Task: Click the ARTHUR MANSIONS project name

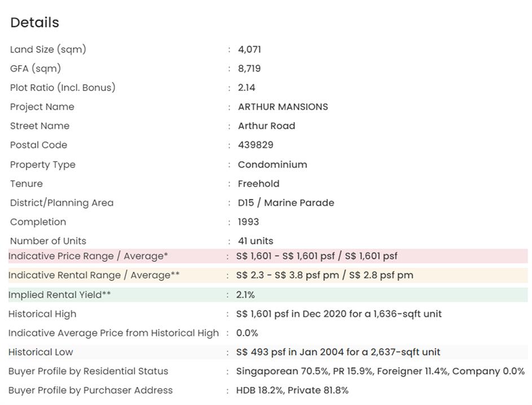Action: [x=283, y=107]
